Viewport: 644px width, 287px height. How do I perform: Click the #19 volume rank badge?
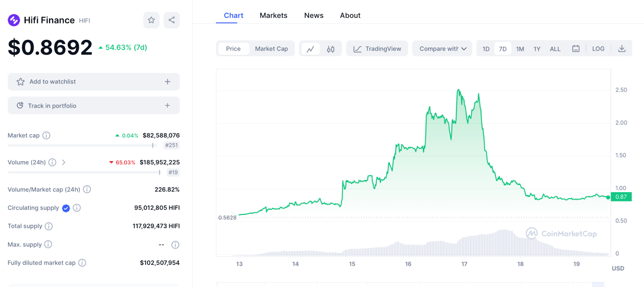click(173, 173)
